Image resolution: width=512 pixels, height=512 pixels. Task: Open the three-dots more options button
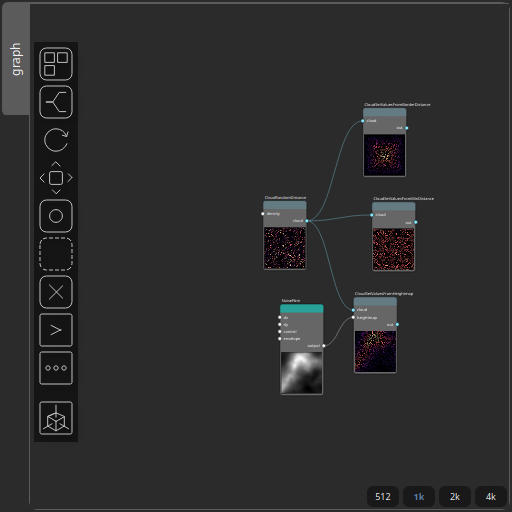tap(56, 368)
